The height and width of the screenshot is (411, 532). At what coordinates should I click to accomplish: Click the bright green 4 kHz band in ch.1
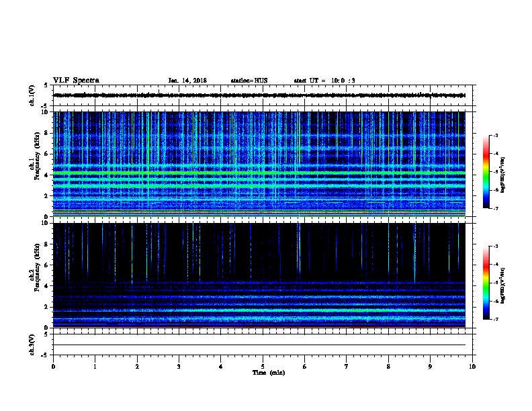click(259, 174)
